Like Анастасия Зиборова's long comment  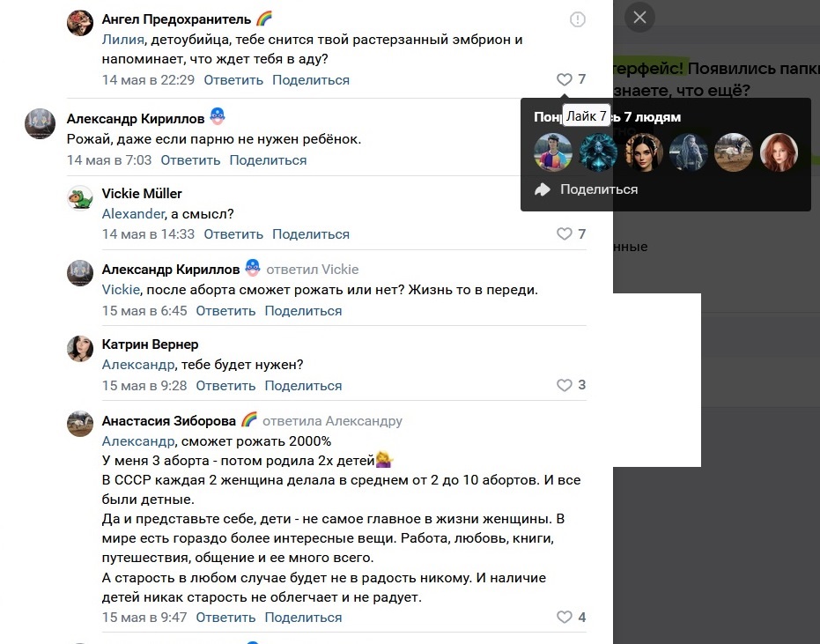[x=565, y=617]
